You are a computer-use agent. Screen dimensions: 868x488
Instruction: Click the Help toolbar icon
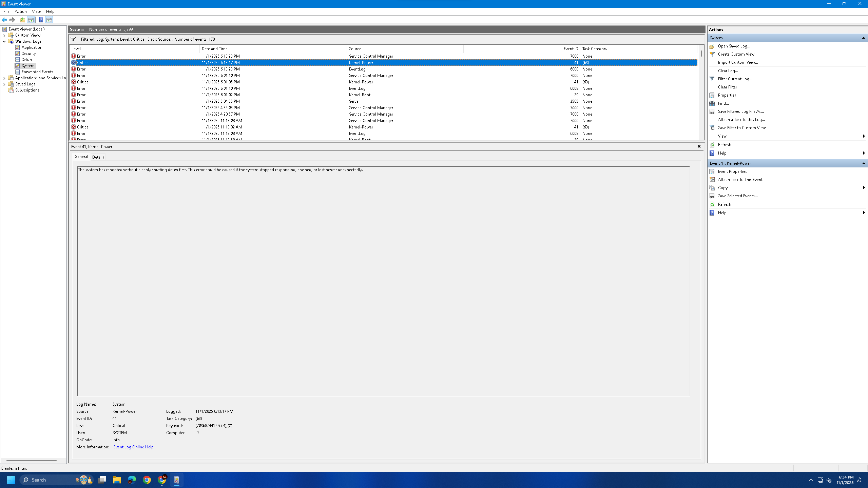[x=41, y=20]
